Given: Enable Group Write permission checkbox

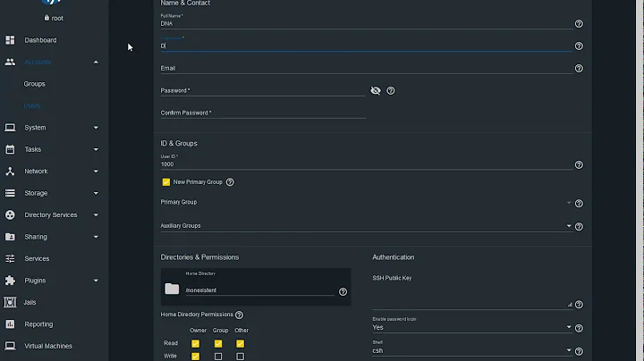Looking at the screenshot, I should pyautogui.click(x=218, y=357).
